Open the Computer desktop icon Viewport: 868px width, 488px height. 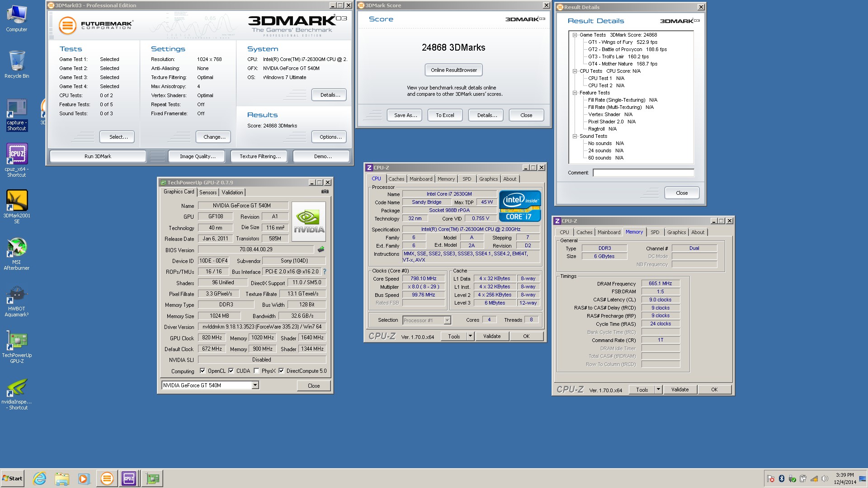(x=17, y=19)
